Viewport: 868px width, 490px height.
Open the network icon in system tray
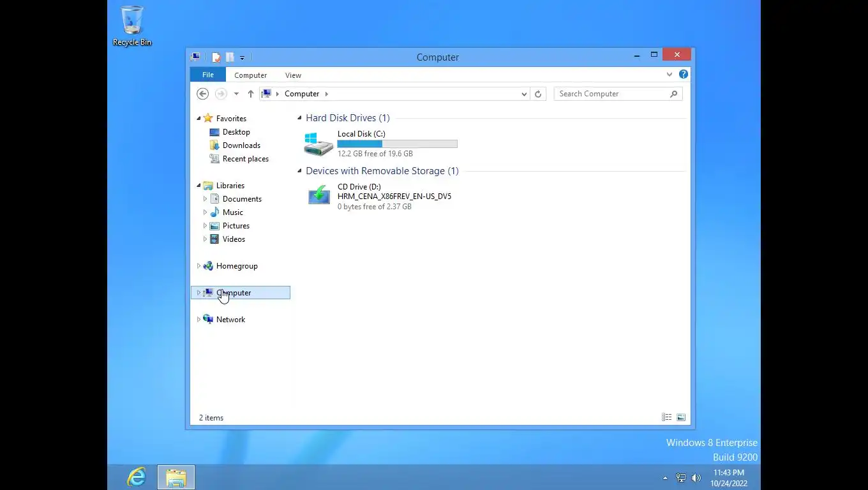(x=681, y=478)
